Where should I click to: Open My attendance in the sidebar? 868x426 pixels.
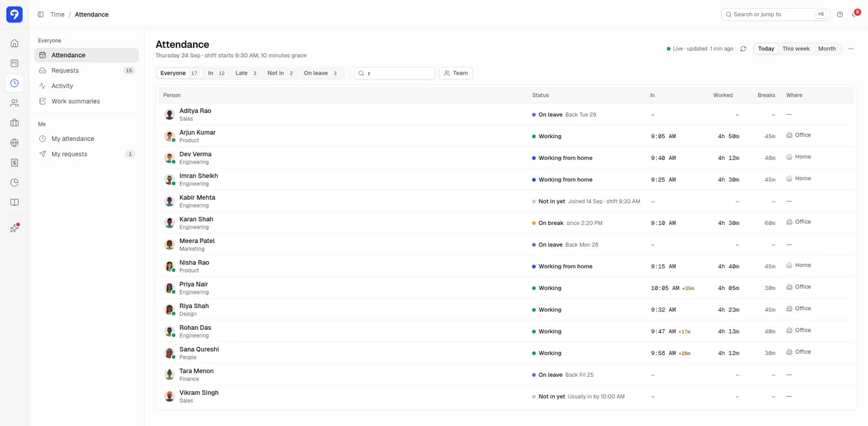pos(87,139)
